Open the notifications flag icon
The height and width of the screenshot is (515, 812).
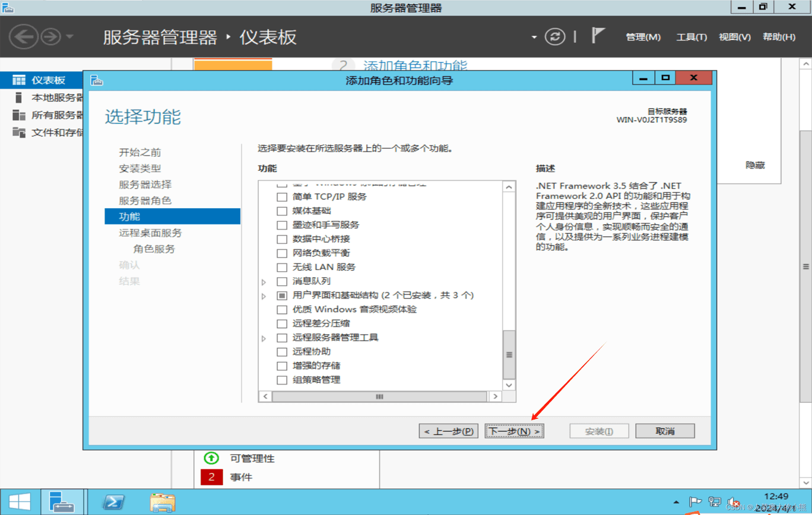pyautogui.click(x=598, y=36)
